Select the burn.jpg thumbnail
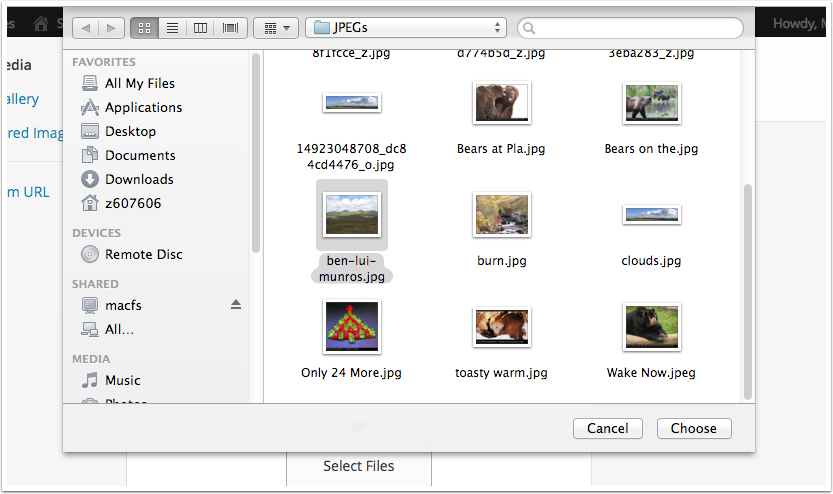The image size is (833, 494). click(501, 214)
